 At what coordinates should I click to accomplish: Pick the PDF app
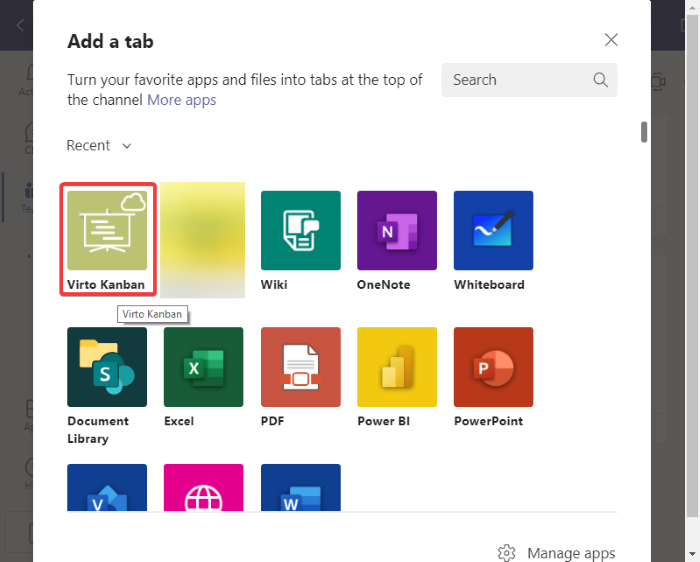pyautogui.click(x=300, y=367)
